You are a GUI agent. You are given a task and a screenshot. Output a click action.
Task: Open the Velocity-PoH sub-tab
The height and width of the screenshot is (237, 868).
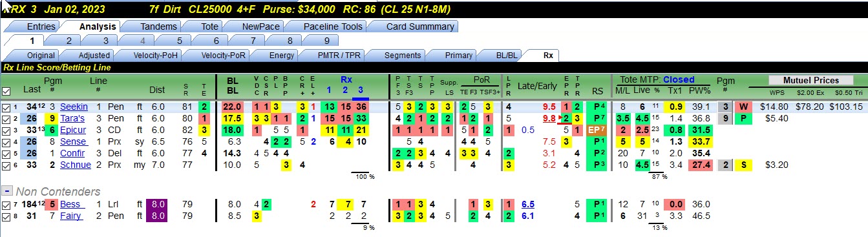pos(155,55)
